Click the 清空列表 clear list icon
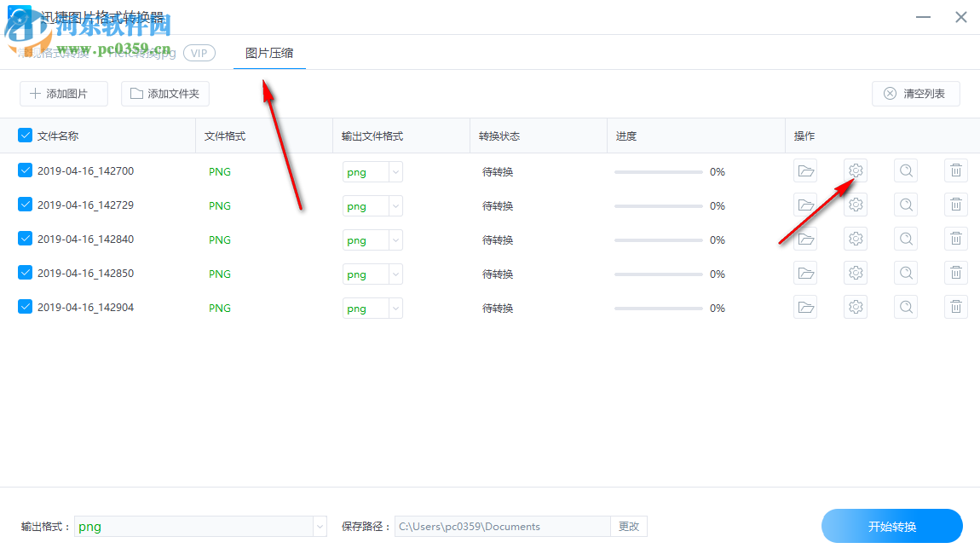This screenshot has width=980, height=554. click(x=891, y=94)
